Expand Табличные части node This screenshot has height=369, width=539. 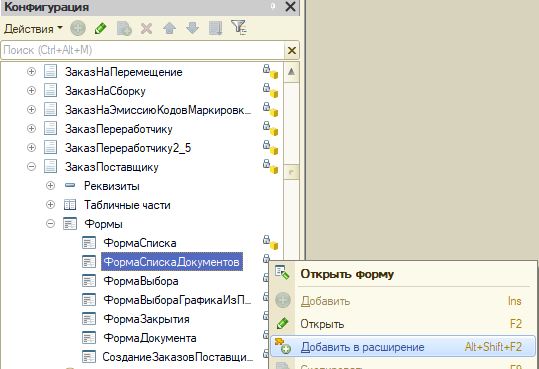(x=50, y=205)
